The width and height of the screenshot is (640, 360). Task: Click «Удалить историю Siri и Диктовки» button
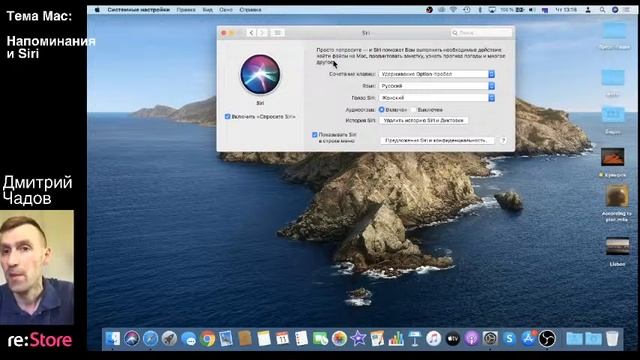point(424,120)
